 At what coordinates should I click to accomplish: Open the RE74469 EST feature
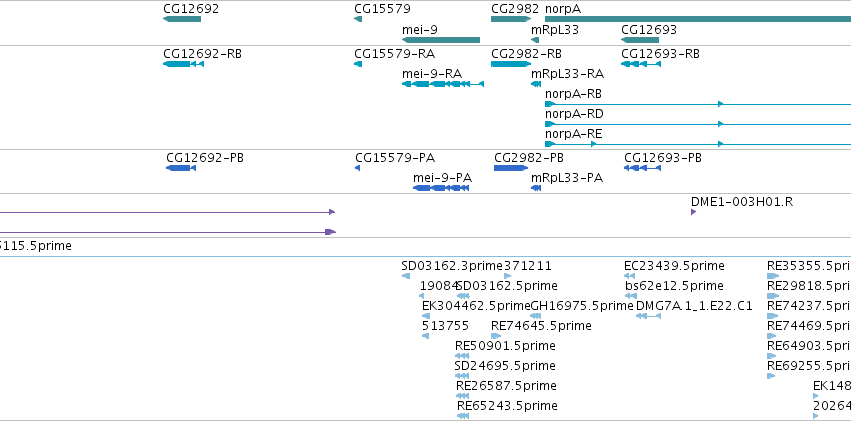pyautogui.click(x=772, y=336)
